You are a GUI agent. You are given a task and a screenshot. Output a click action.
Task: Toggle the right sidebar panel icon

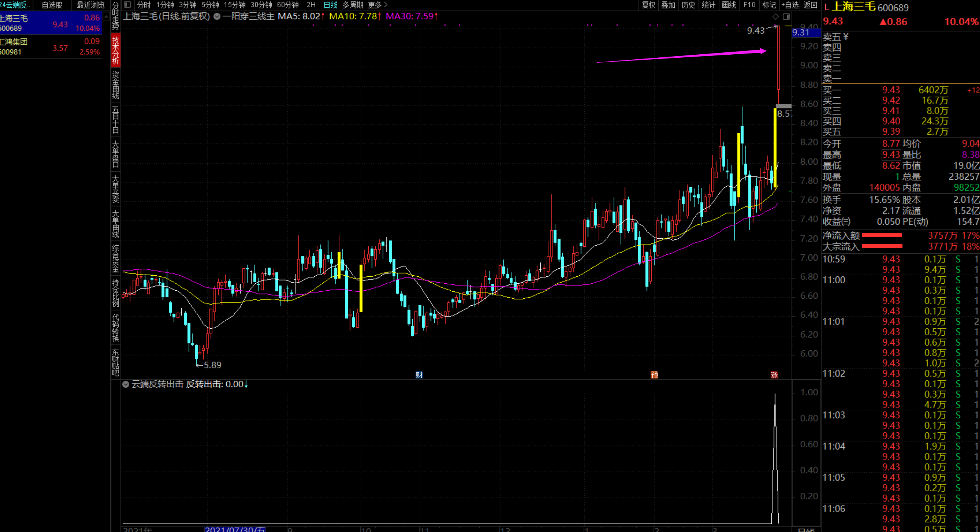pyautogui.click(x=786, y=17)
